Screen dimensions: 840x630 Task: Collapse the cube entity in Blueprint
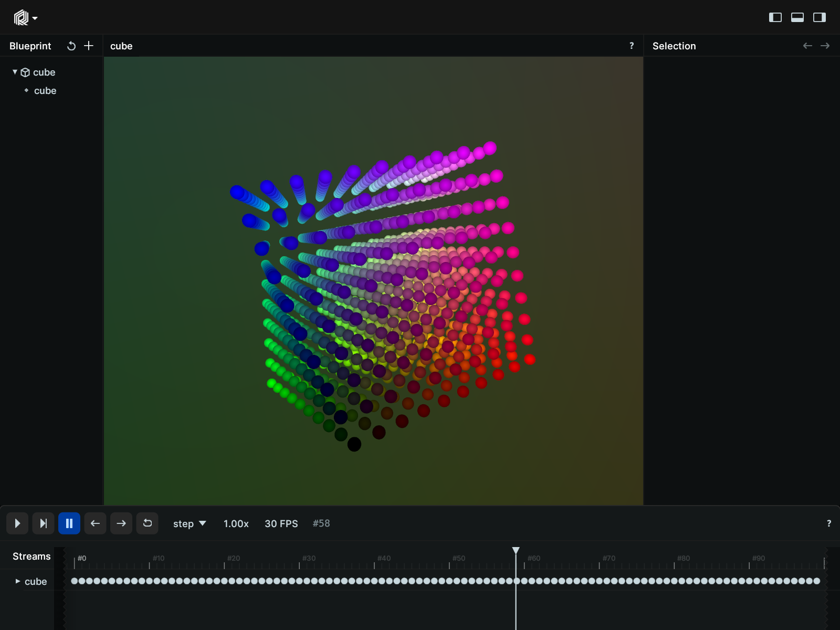[x=15, y=72]
